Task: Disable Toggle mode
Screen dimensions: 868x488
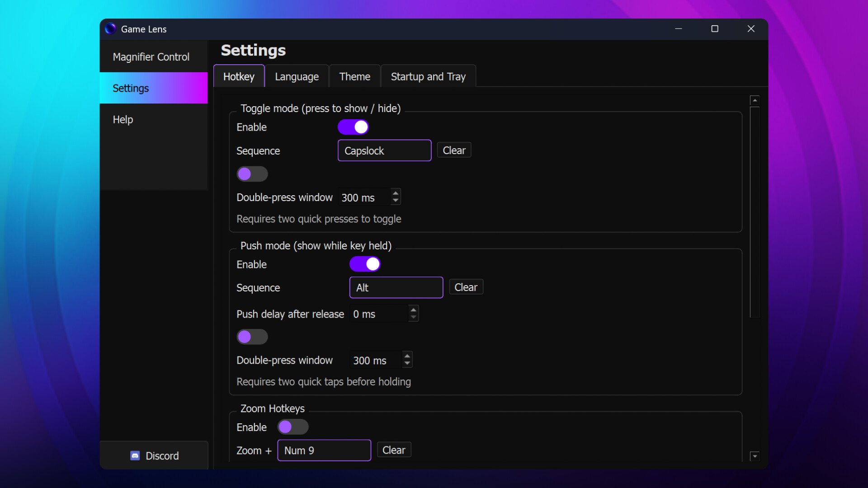Action: (353, 127)
